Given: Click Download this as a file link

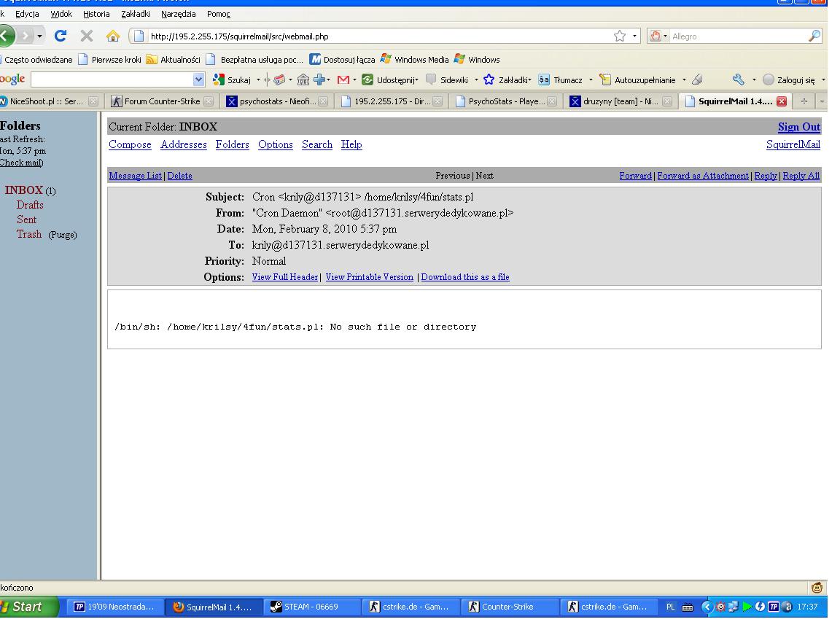Looking at the screenshot, I should (465, 277).
